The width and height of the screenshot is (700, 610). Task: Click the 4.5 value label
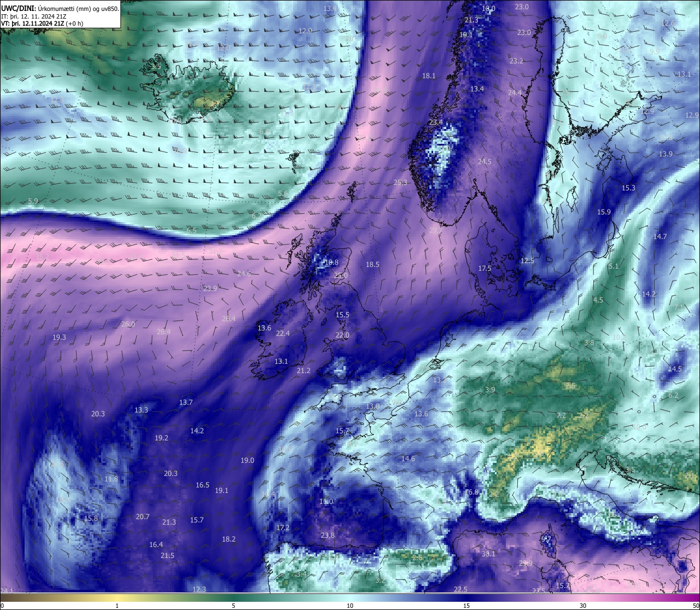pos(598,300)
